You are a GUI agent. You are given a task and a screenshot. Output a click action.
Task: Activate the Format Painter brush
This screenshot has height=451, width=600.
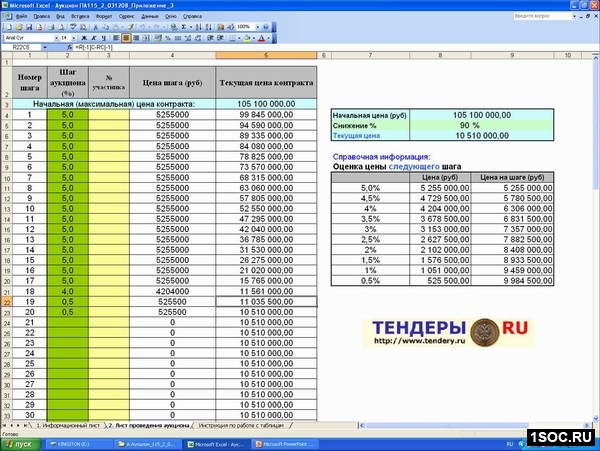(130, 27)
